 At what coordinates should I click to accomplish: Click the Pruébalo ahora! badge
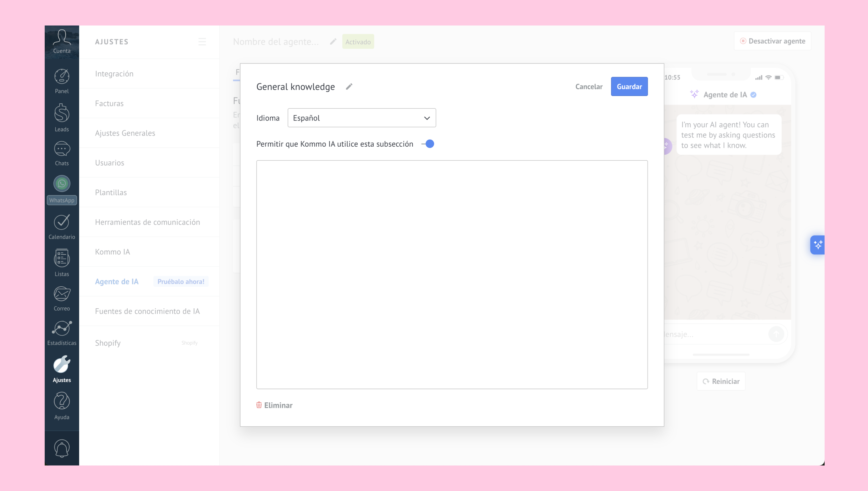pyautogui.click(x=181, y=281)
